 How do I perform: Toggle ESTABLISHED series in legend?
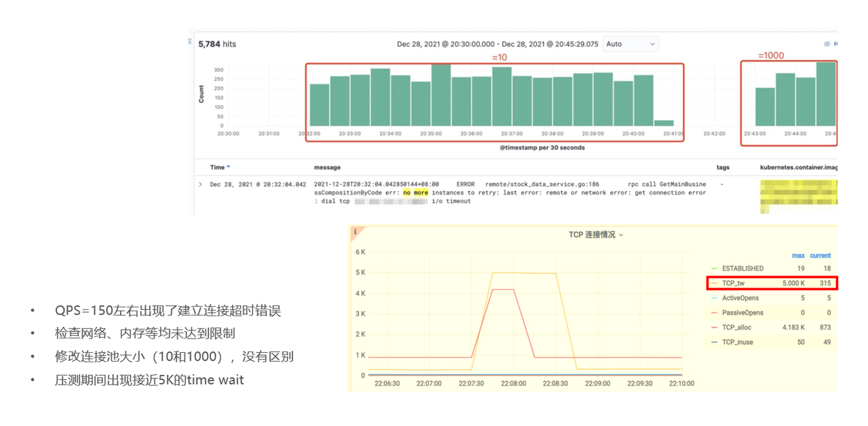point(742,269)
